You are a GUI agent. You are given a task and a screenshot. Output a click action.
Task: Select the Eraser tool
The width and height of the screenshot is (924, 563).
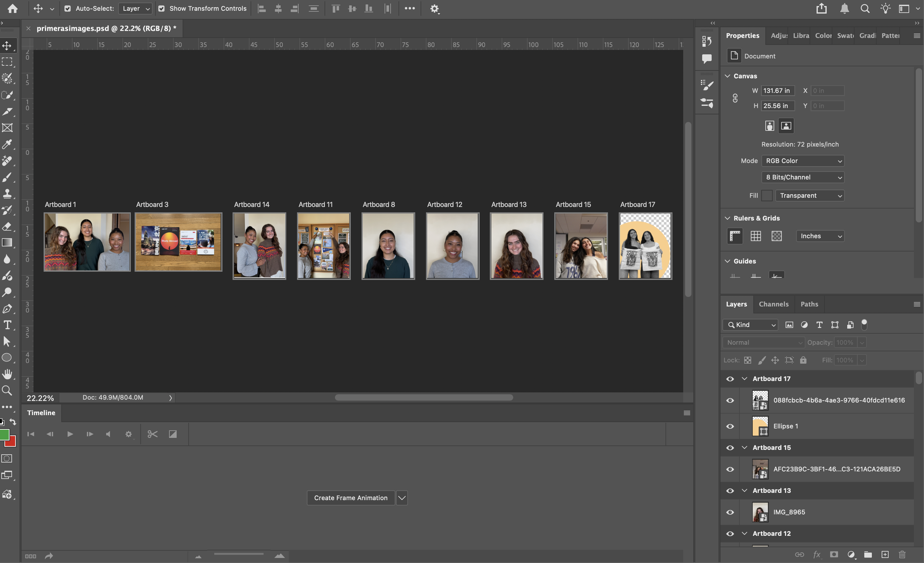point(7,227)
